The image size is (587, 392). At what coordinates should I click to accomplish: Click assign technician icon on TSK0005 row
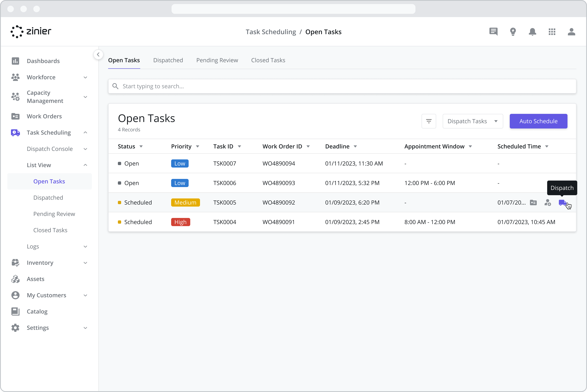[548, 203]
